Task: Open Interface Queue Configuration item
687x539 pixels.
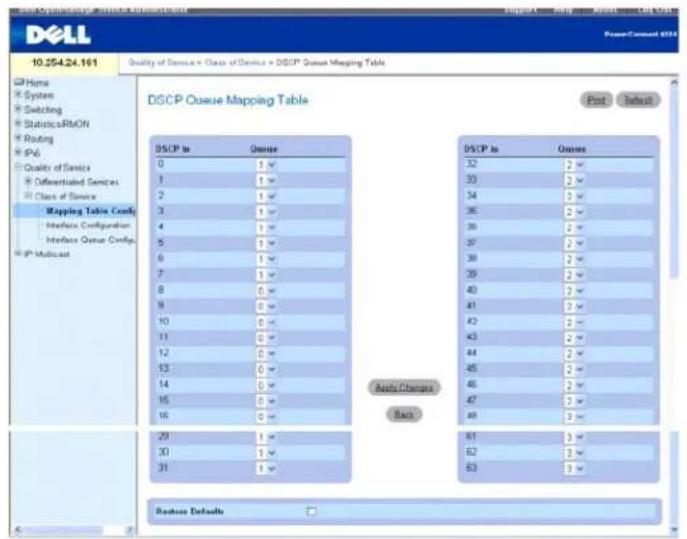Action: tap(91, 240)
